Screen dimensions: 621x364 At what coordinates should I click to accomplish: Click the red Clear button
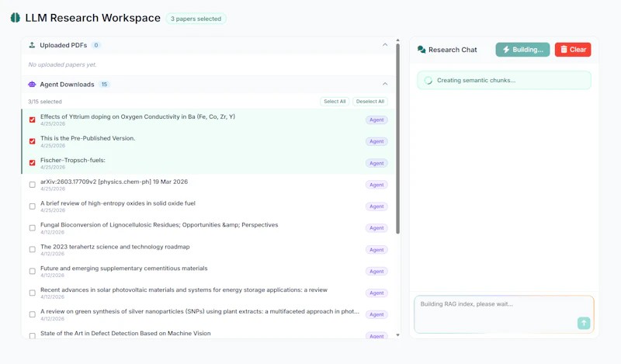pyautogui.click(x=573, y=50)
